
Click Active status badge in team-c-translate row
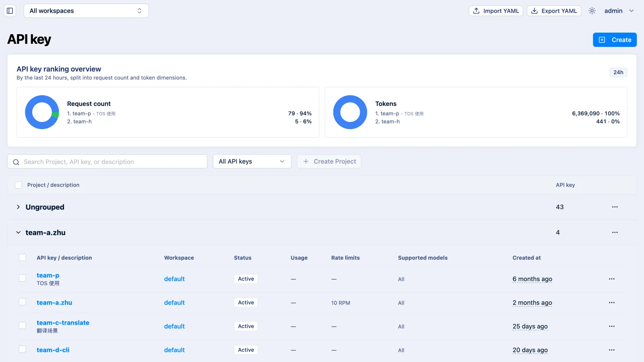click(246, 326)
